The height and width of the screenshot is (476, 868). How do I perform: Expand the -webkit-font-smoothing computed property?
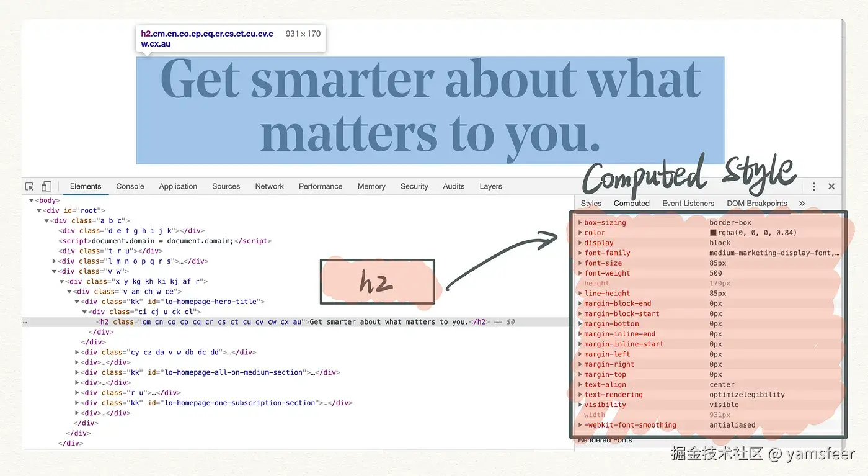580,425
